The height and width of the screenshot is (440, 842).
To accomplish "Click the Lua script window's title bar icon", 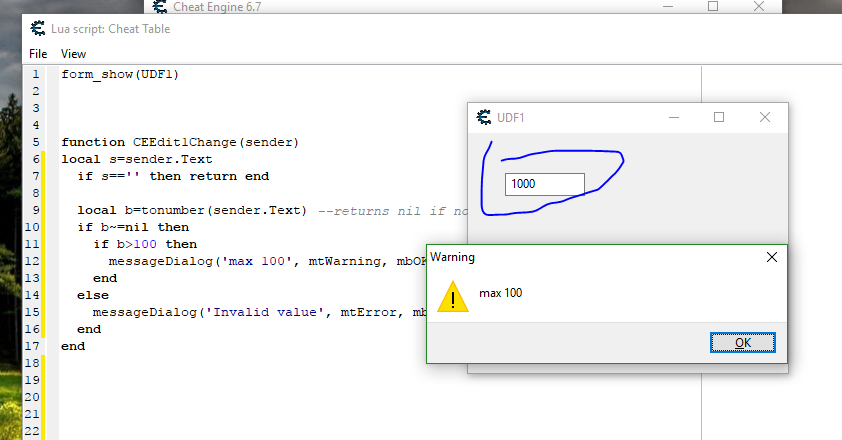I will (x=38, y=29).
